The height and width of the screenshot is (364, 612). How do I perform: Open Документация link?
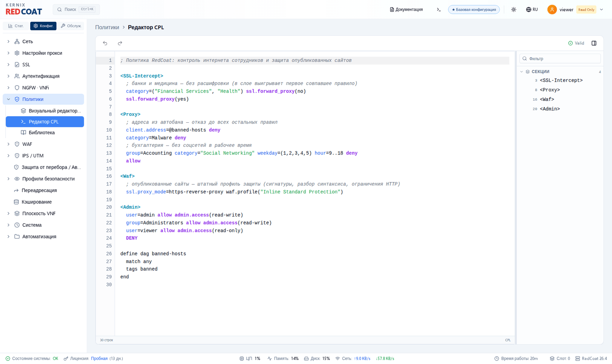(406, 10)
